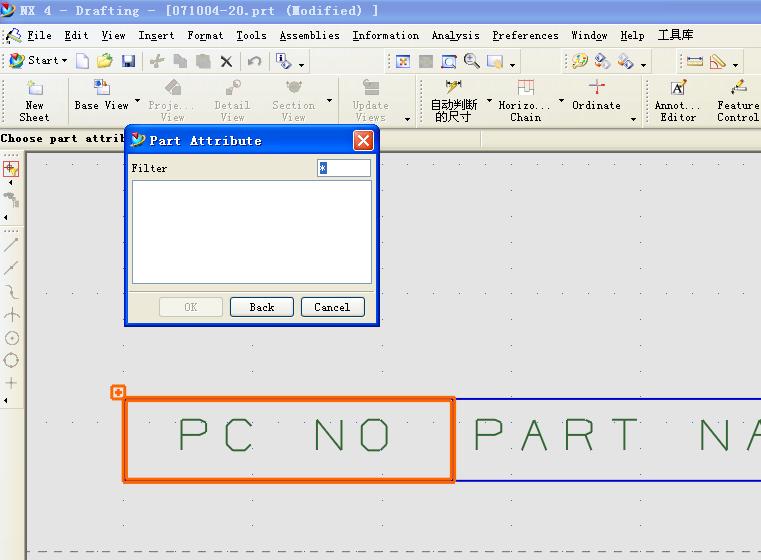Screen dimensions: 761x560
Task: Expand Section View dropdown arrow
Action: (x=330, y=100)
